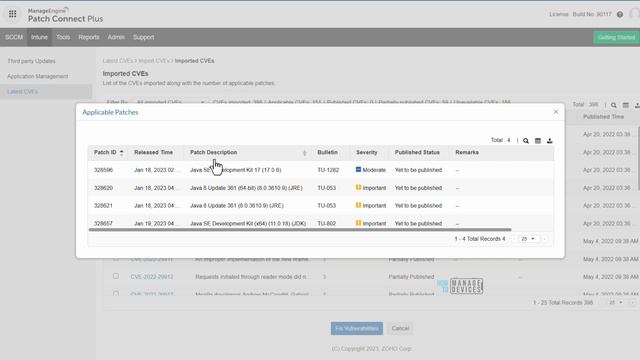Open the License link
Screen dimensions: 640x360
(x=559, y=14)
